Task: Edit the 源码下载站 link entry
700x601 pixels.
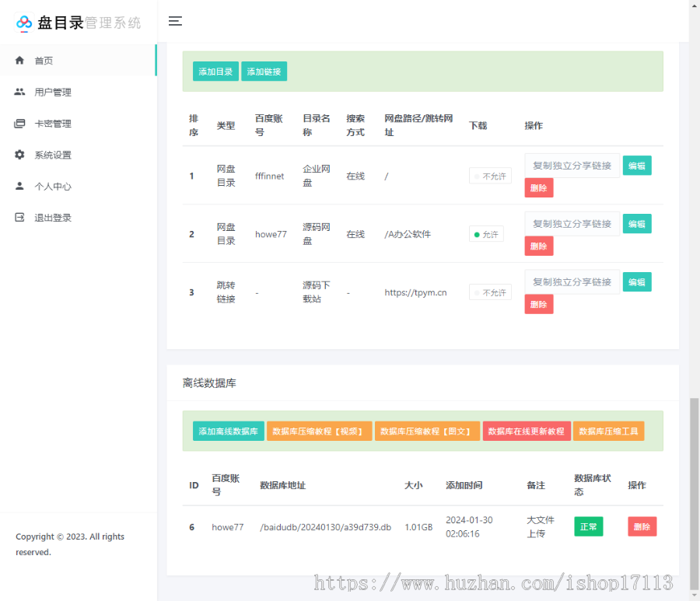Action: coord(636,282)
